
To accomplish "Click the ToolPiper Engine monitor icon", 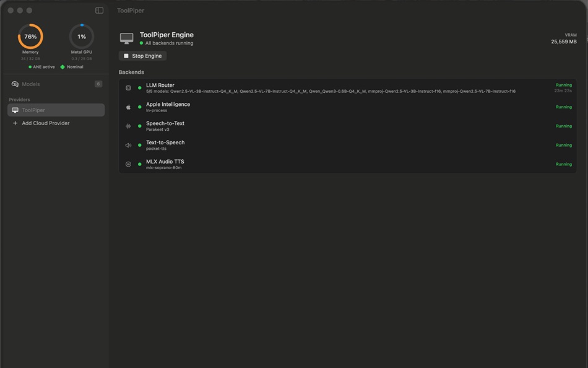I will tap(126, 37).
